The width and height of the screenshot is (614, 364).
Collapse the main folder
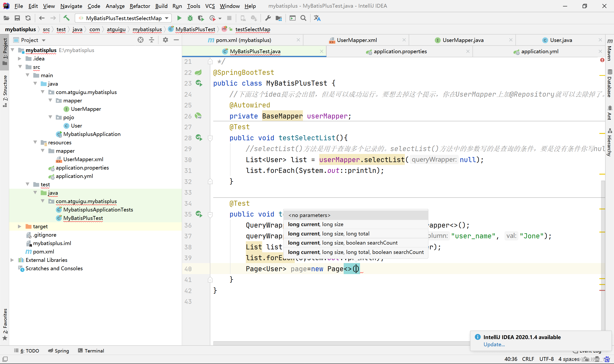(28, 75)
